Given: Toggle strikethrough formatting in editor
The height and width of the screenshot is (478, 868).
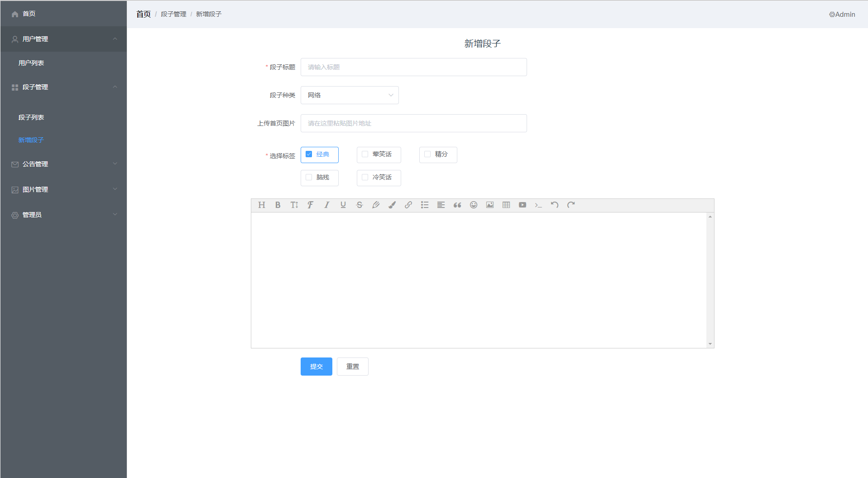Looking at the screenshot, I should pos(360,205).
